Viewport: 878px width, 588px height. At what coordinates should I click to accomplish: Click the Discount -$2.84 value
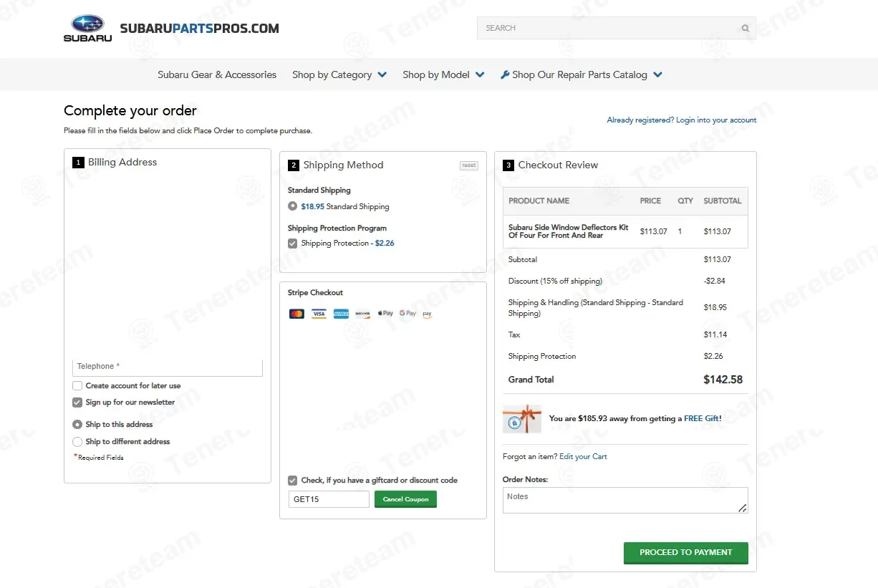click(715, 281)
